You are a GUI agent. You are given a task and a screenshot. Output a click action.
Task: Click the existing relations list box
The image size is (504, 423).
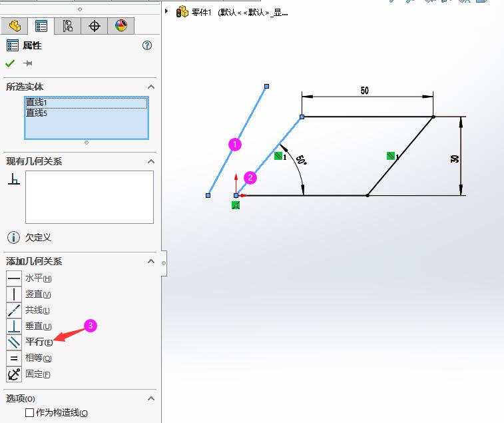(89, 197)
